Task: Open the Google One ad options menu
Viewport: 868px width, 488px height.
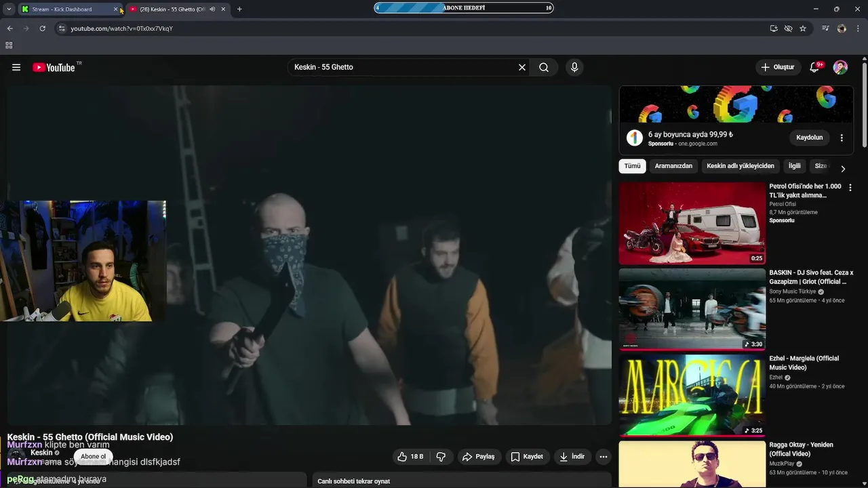Action: coord(842,138)
